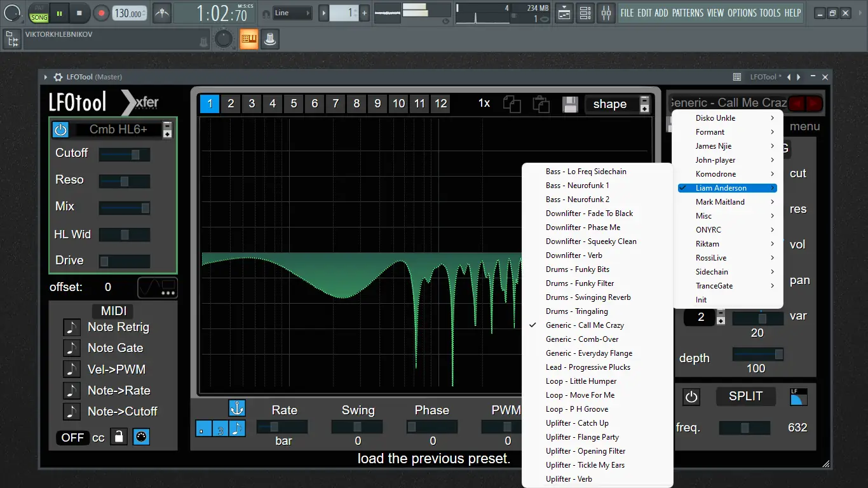Screen dimensions: 868x488
Task: Open the LFOTool menu button
Action: click(804, 126)
